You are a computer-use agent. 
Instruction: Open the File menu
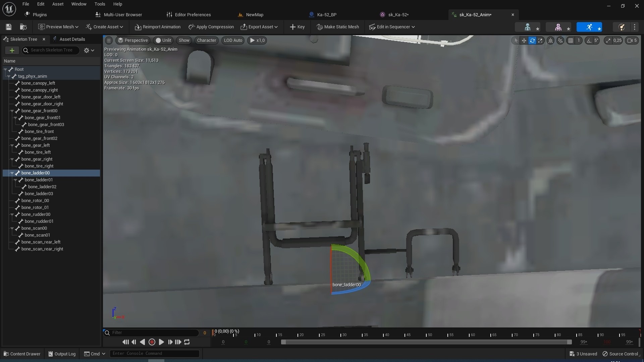[x=25, y=4]
